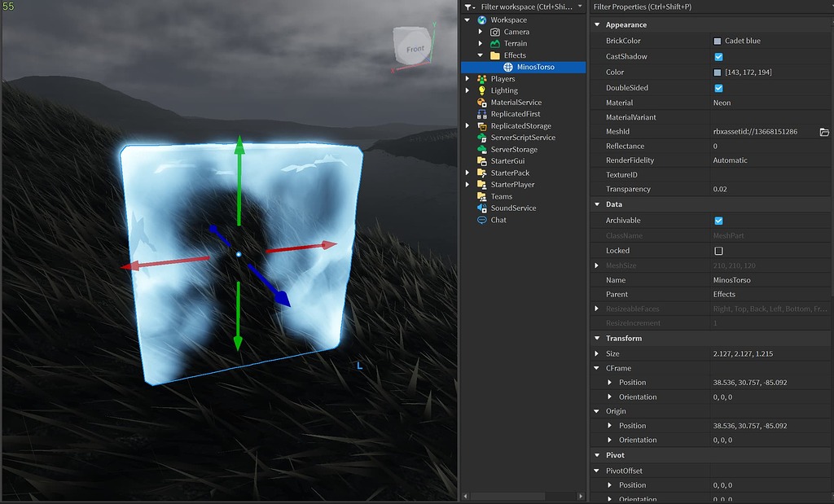Click the Terrain icon under Workspace

(495, 42)
